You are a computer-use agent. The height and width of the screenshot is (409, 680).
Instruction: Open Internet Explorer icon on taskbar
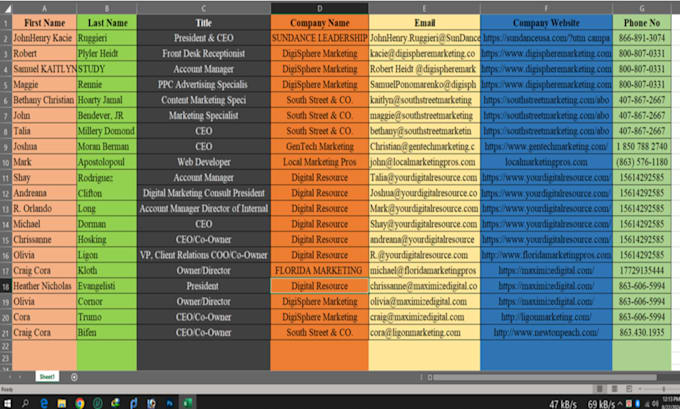[x=115, y=403]
